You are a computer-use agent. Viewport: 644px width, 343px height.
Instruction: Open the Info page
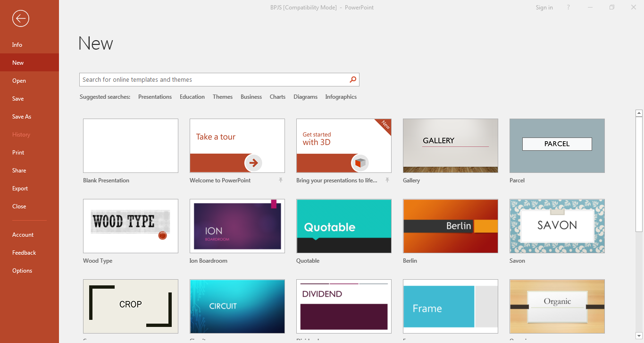click(29, 45)
